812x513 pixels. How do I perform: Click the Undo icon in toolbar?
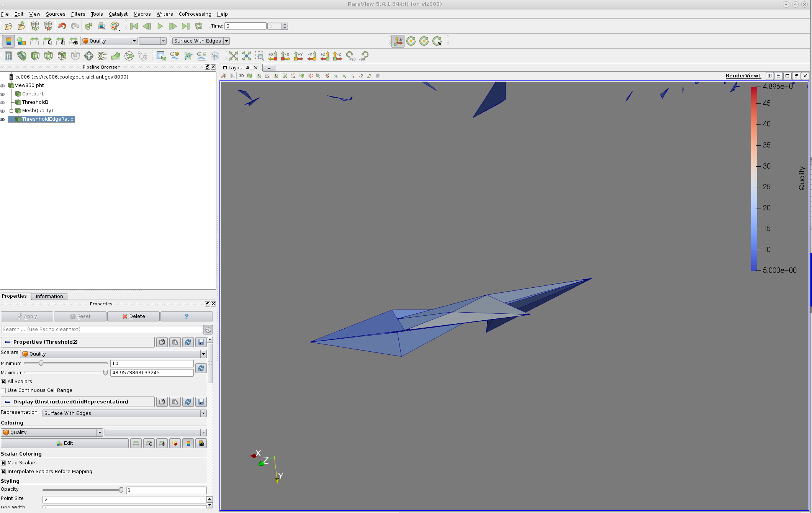click(x=62, y=26)
